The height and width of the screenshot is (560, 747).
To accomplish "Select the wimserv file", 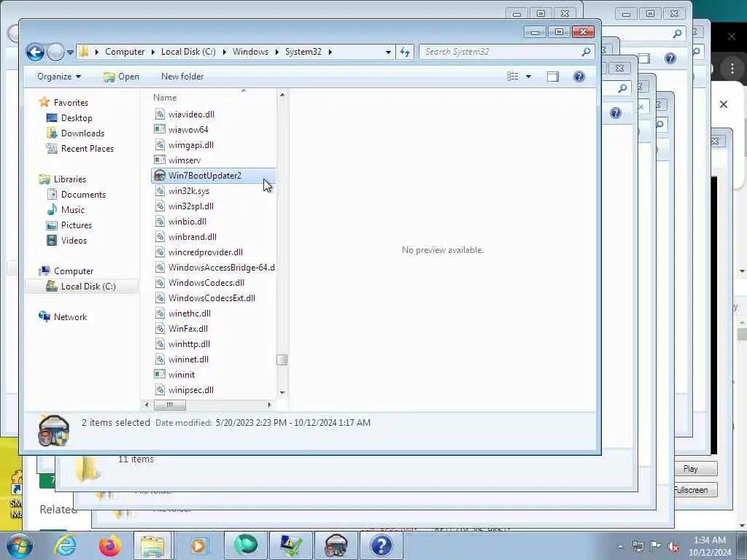I will [185, 160].
